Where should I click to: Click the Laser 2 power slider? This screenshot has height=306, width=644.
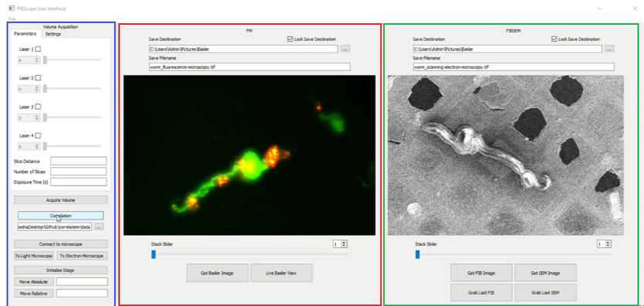(x=73, y=88)
